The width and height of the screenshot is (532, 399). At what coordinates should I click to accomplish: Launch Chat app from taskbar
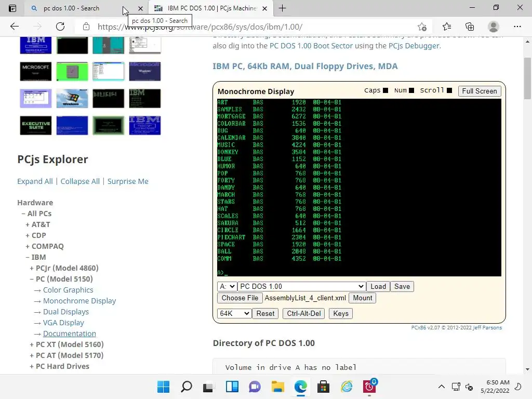tap(255, 387)
